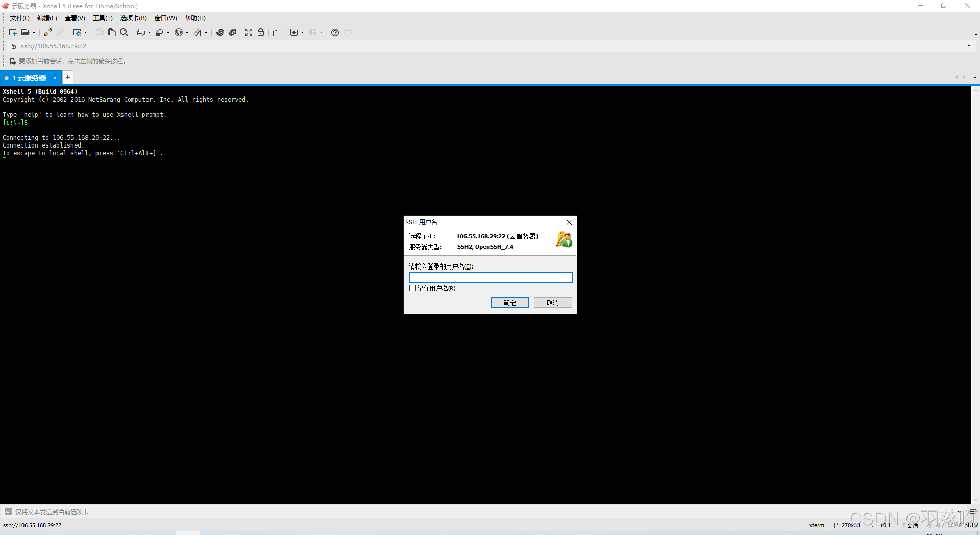This screenshot has width=980, height=535.
Task: Click the xterm status bar entry
Action: point(816,525)
